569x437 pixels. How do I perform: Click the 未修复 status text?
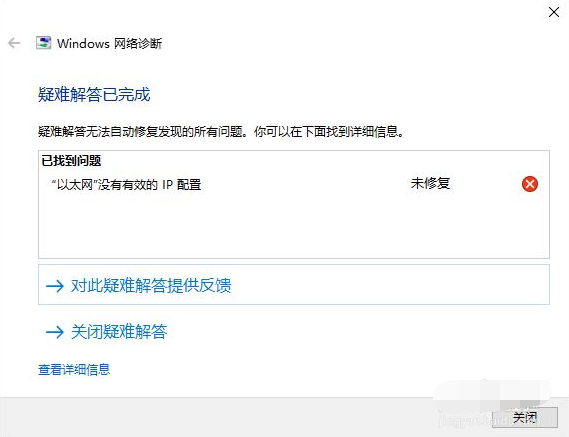tap(430, 183)
